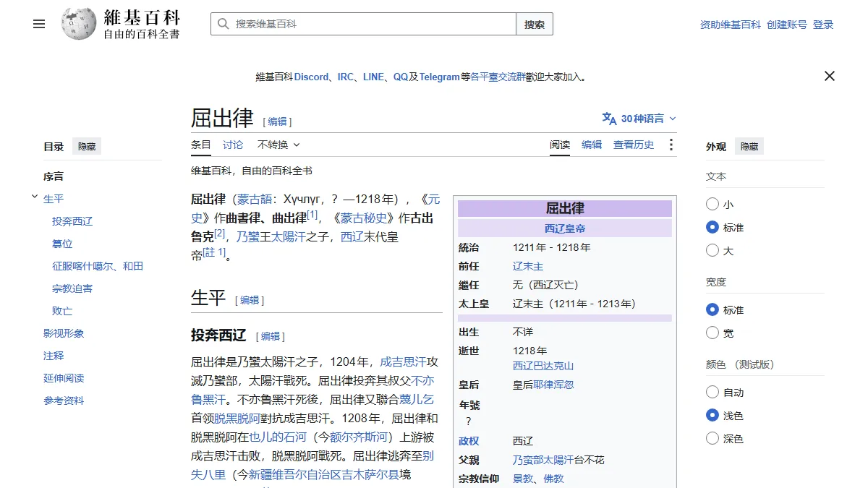
Task: Jump to 投奔西辽 in contents sidebar
Action: coord(72,221)
